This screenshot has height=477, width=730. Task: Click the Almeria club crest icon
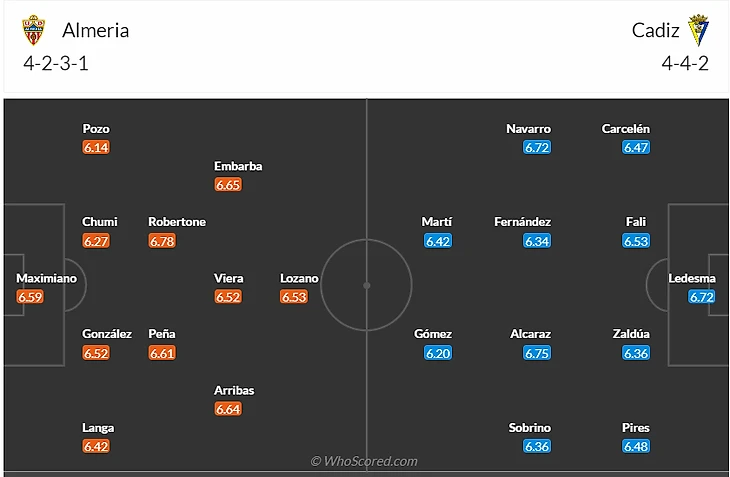[x=34, y=31]
